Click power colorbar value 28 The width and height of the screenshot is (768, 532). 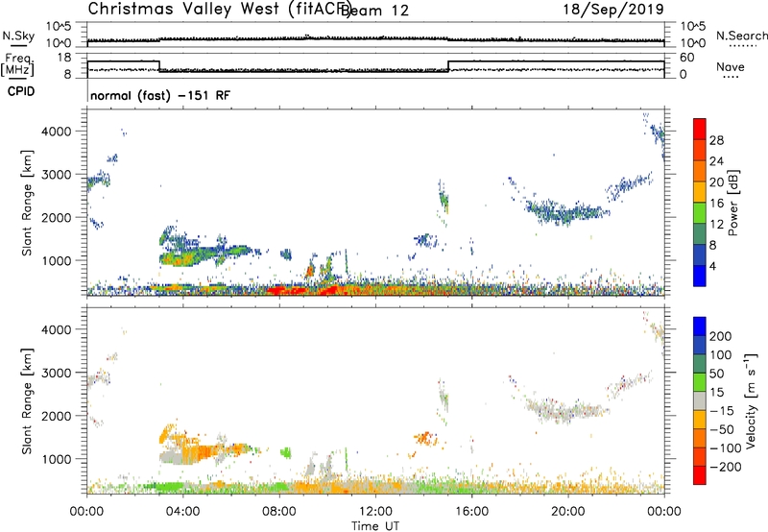[x=716, y=140]
